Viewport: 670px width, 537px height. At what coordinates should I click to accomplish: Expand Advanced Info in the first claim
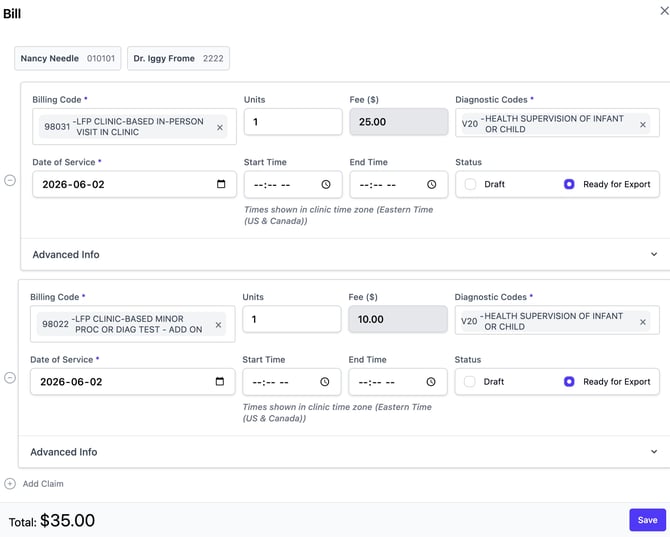tap(345, 254)
